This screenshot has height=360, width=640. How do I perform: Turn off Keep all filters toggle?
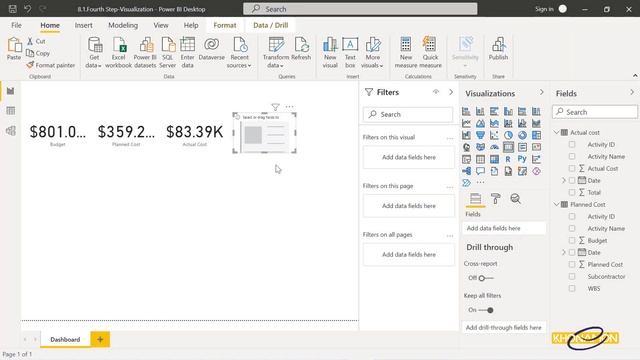(486, 310)
